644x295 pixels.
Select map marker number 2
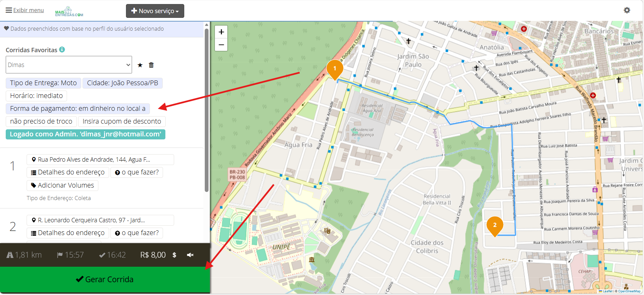pyautogui.click(x=495, y=226)
